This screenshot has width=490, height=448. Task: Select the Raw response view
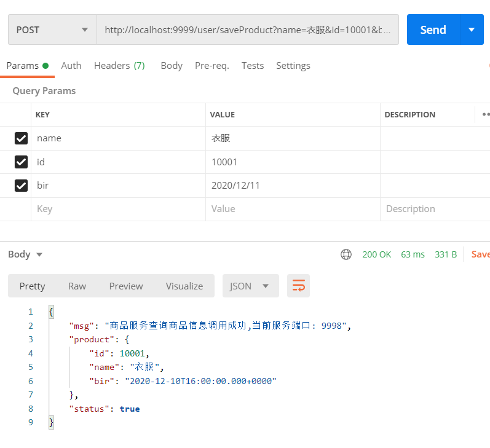(77, 286)
